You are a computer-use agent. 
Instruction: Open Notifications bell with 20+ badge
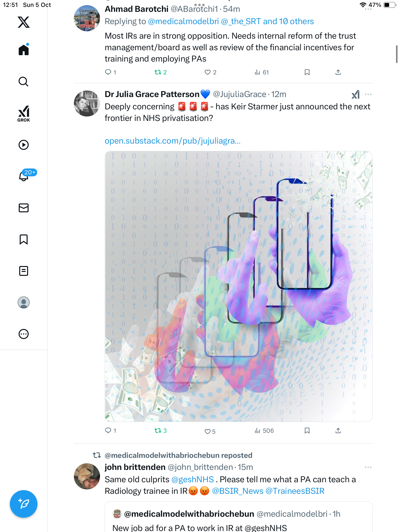coord(24,176)
